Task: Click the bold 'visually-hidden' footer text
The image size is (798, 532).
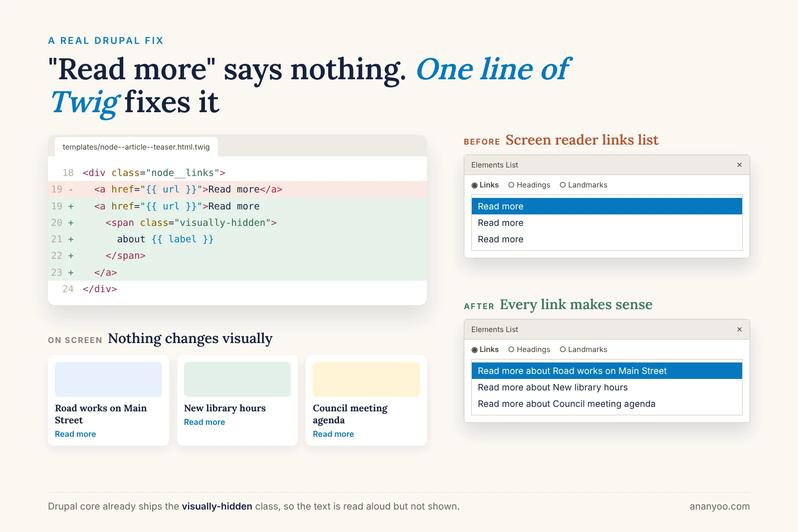Action: click(217, 507)
